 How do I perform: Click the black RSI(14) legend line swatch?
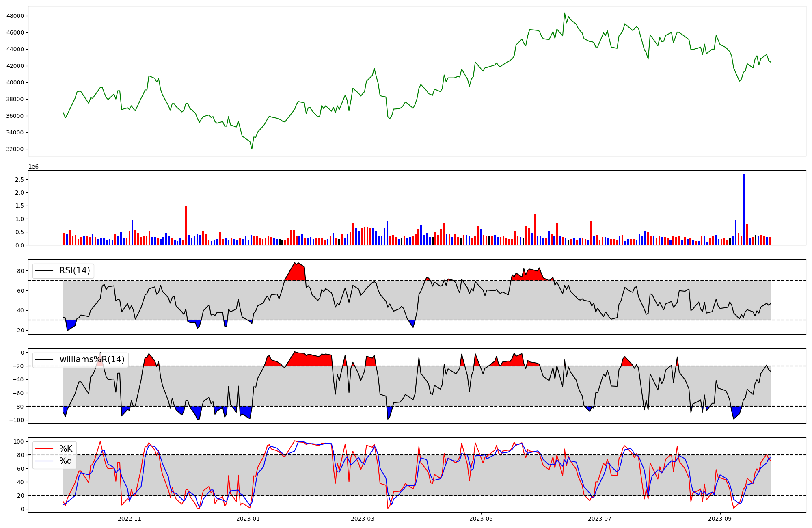coord(44,270)
